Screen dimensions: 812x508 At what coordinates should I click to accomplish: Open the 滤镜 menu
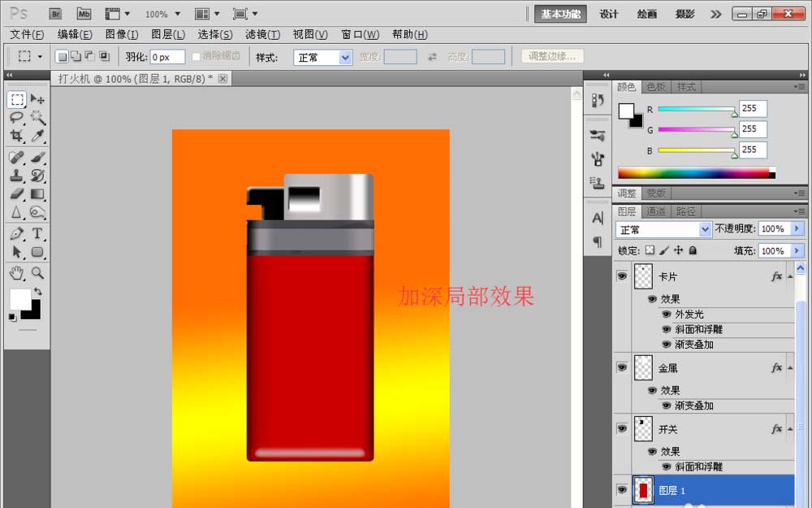pos(261,34)
